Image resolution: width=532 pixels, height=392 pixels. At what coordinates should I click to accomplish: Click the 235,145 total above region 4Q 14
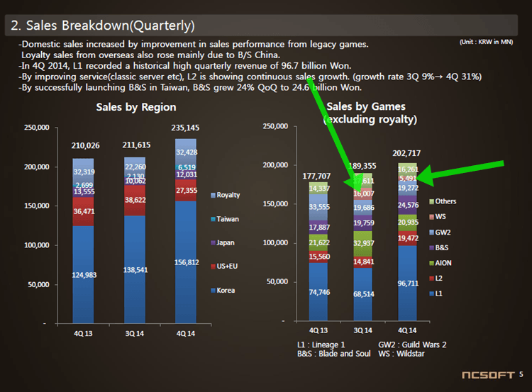pyautogui.click(x=185, y=128)
